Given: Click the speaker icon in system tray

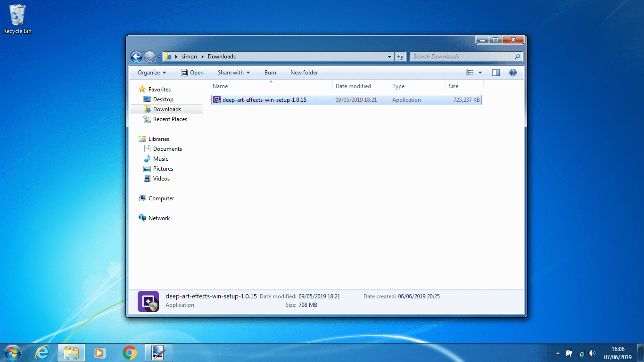Looking at the screenshot, I should click(592, 353).
